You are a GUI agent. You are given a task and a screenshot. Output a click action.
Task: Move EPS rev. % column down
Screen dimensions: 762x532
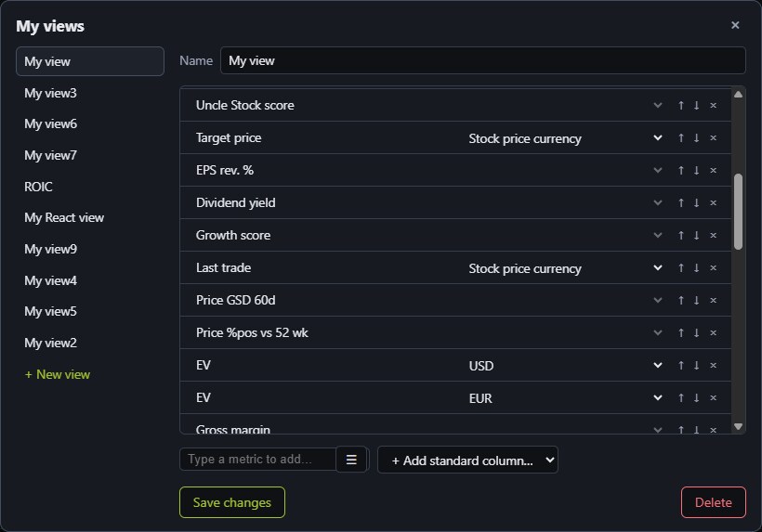click(x=696, y=171)
